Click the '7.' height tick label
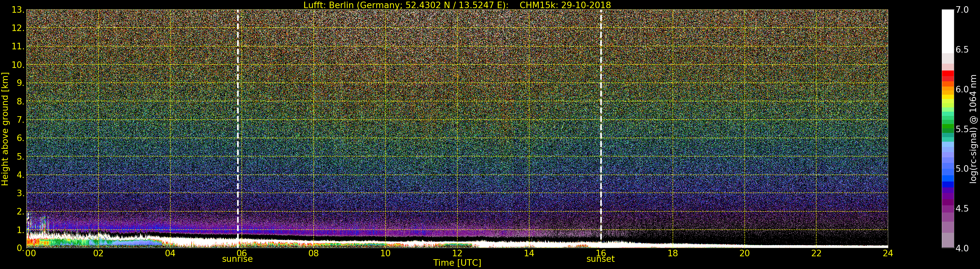The width and height of the screenshot is (980, 269). pyautogui.click(x=21, y=120)
